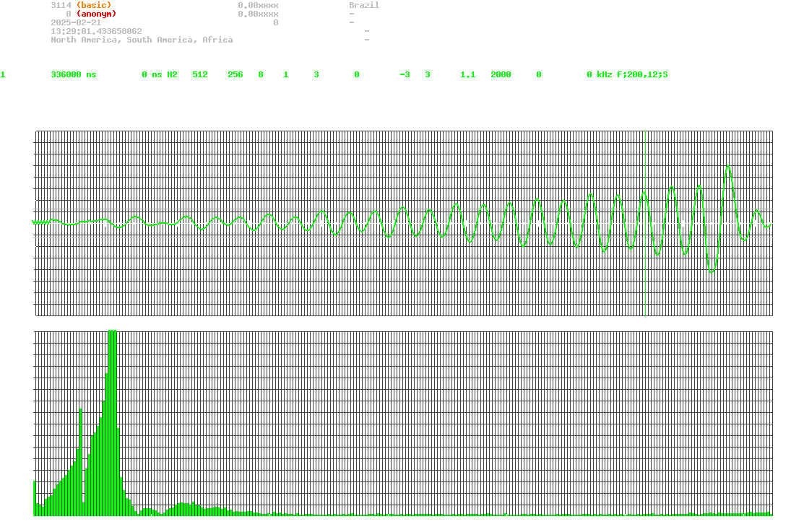Click the -3 parameter value
The image size is (791, 532).
click(x=405, y=74)
